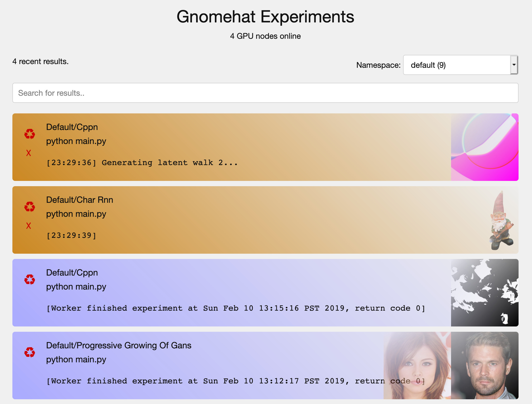Click recycle icon on first Default/Cppn experiment

[30, 134]
